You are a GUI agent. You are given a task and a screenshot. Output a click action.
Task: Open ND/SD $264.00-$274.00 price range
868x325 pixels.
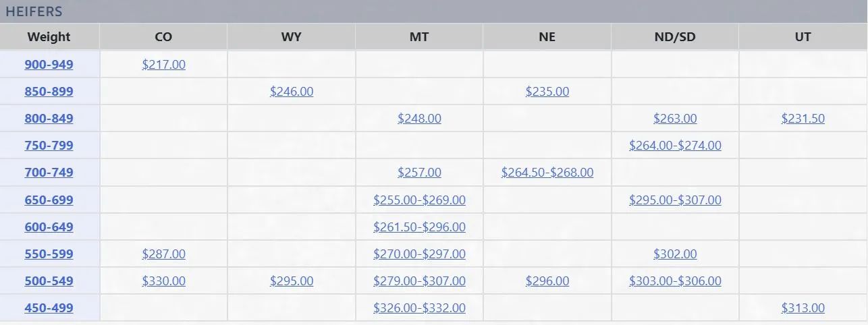[675, 146]
